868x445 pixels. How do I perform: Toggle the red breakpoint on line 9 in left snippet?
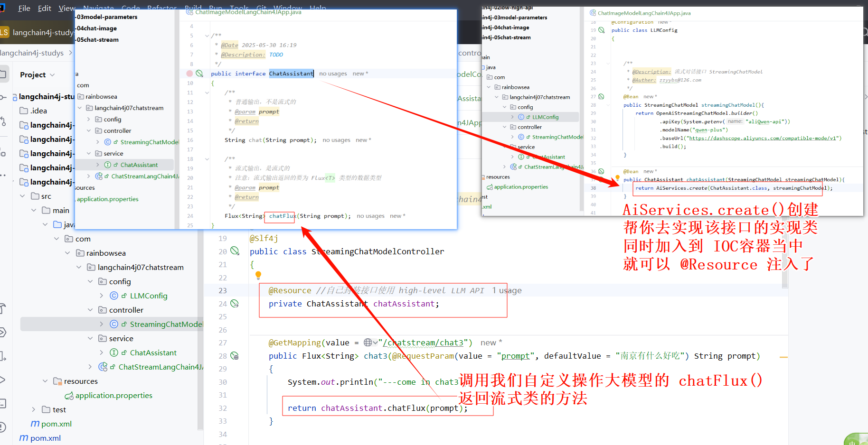[x=189, y=74]
